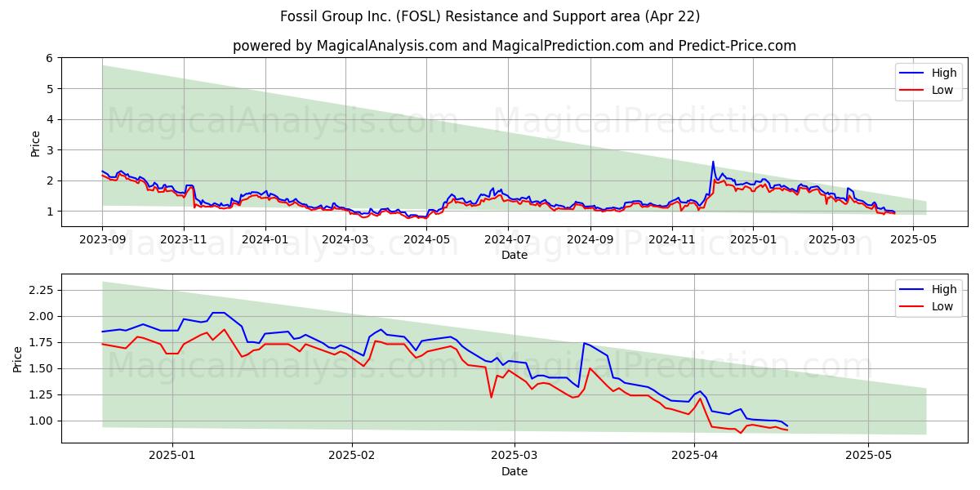Click the "2023-09" date tick label

(102, 239)
